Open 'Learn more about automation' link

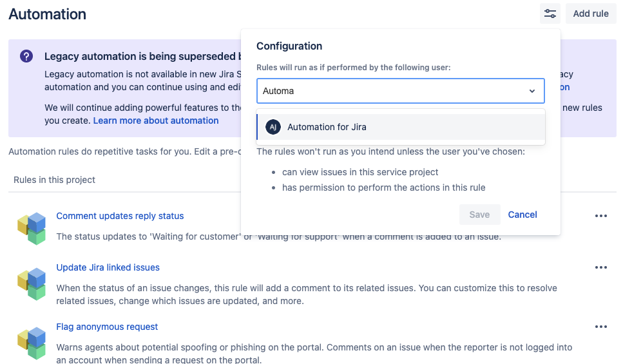coord(156,120)
